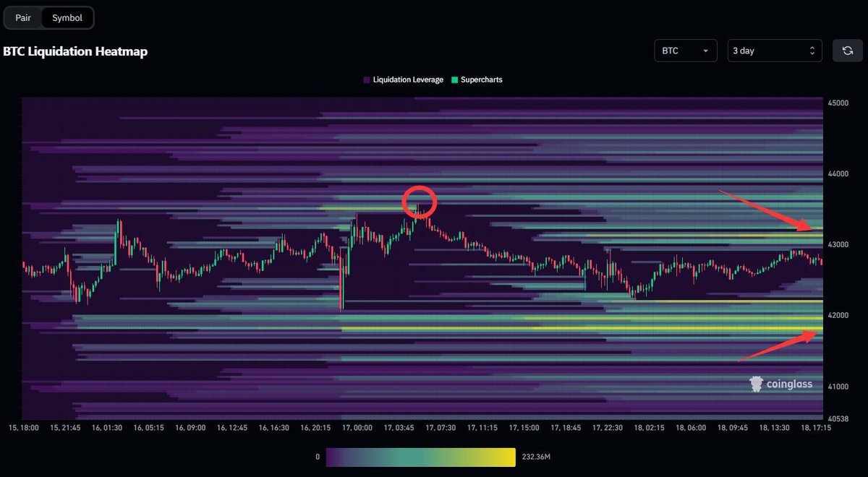
Task: Click the color intensity gradient bar
Action: click(420, 457)
